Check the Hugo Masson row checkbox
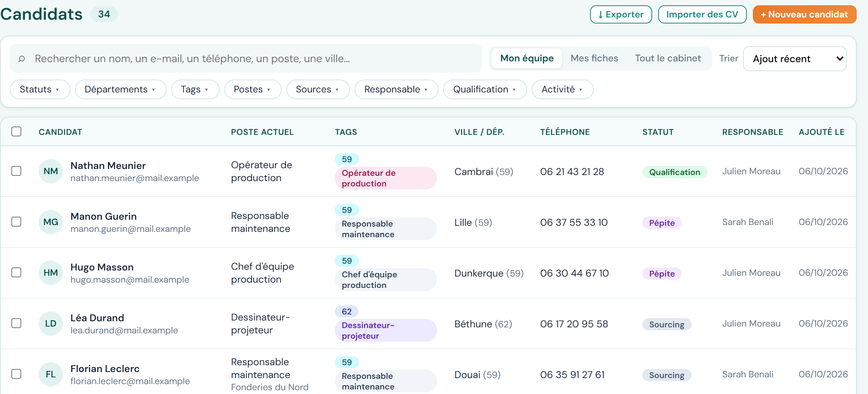This screenshot has width=868, height=394. pyautogui.click(x=16, y=272)
